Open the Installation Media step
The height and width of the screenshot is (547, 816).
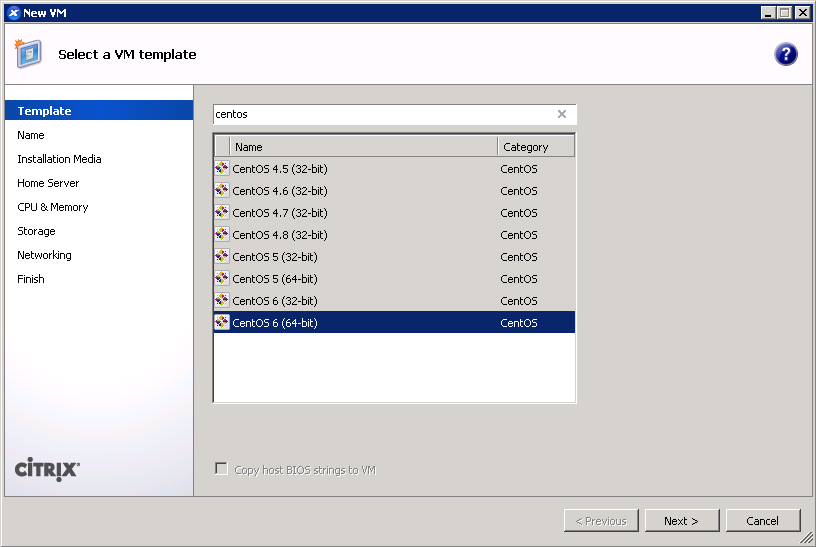click(x=59, y=159)
